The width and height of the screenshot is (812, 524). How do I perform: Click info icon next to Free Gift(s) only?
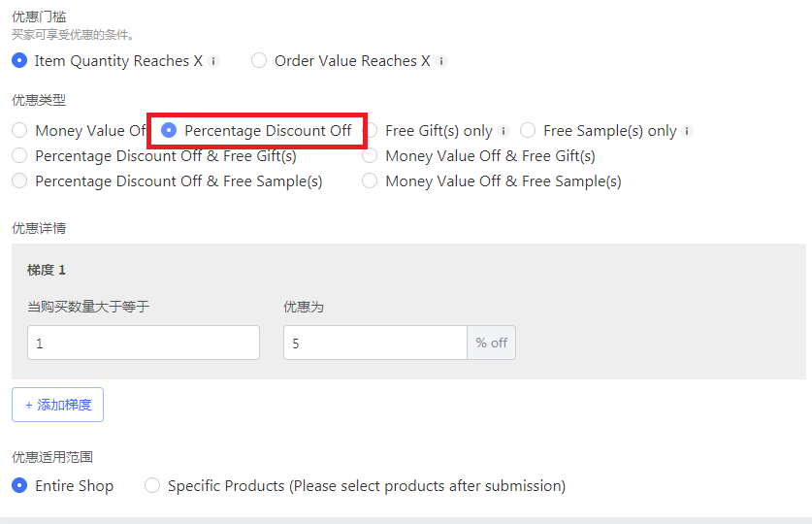[x=503, y=131]
